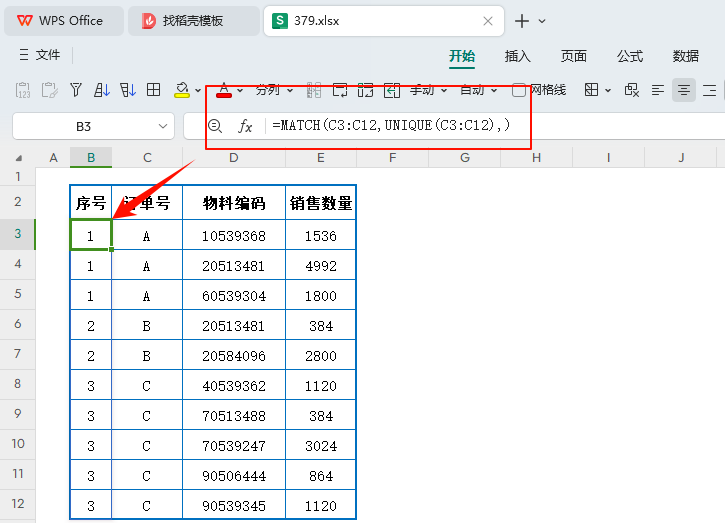Click cell containing 20584096

(x=234, y=357)
